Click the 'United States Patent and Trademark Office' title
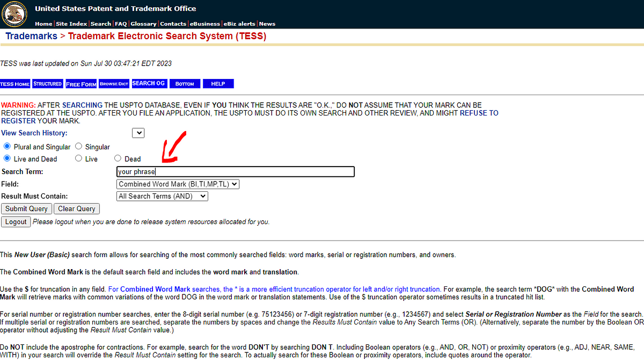This screenshot has height=360, width=644. 115,9
